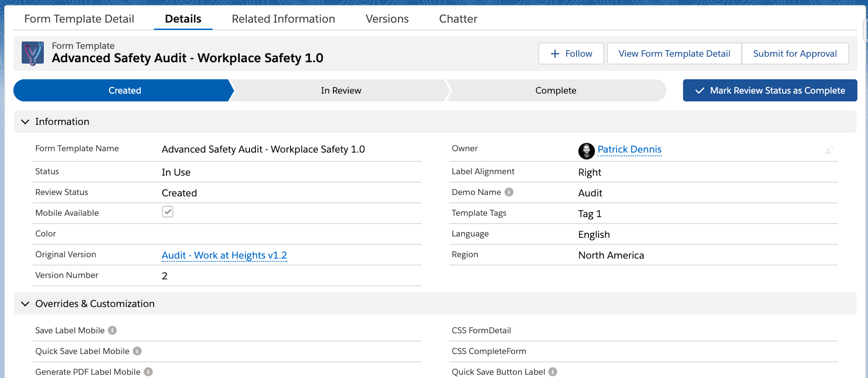
Task: Switch to the Chatter tab
Action: (458, 19)
